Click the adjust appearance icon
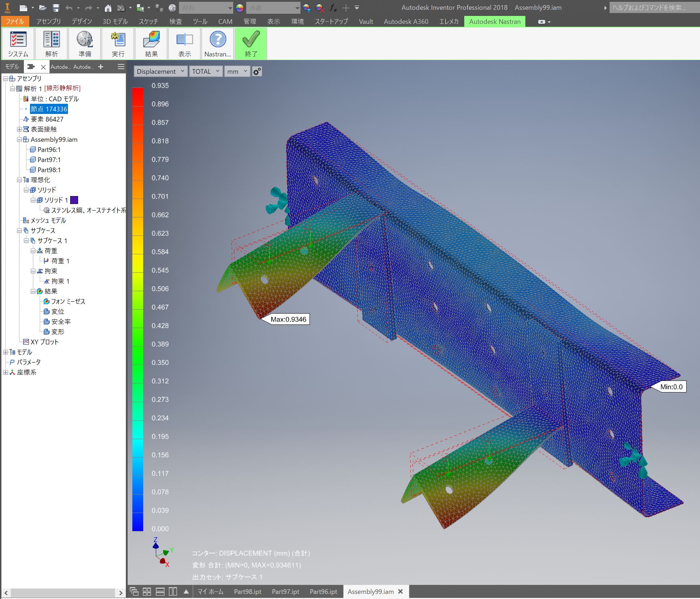 (x=307, y=8)
